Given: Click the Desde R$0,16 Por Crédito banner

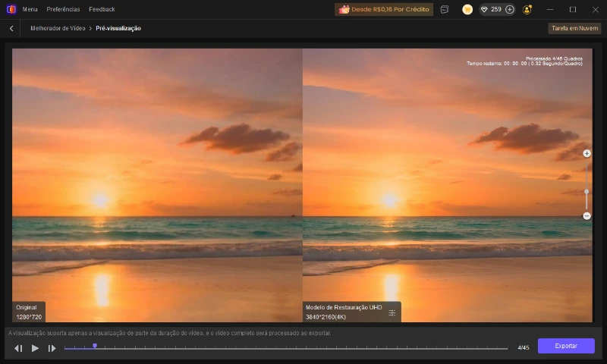Looking at the screenshot, I should click(384, 9).
